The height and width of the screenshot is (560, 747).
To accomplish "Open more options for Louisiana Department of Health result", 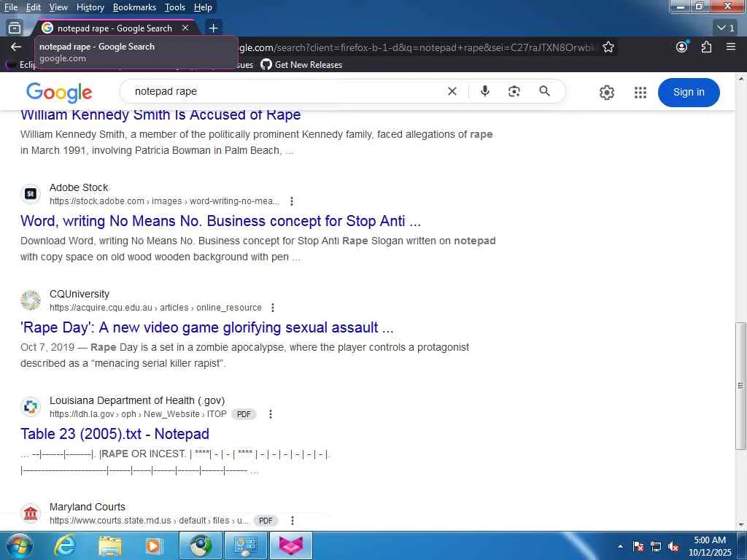I will click(x=270, y=414).
